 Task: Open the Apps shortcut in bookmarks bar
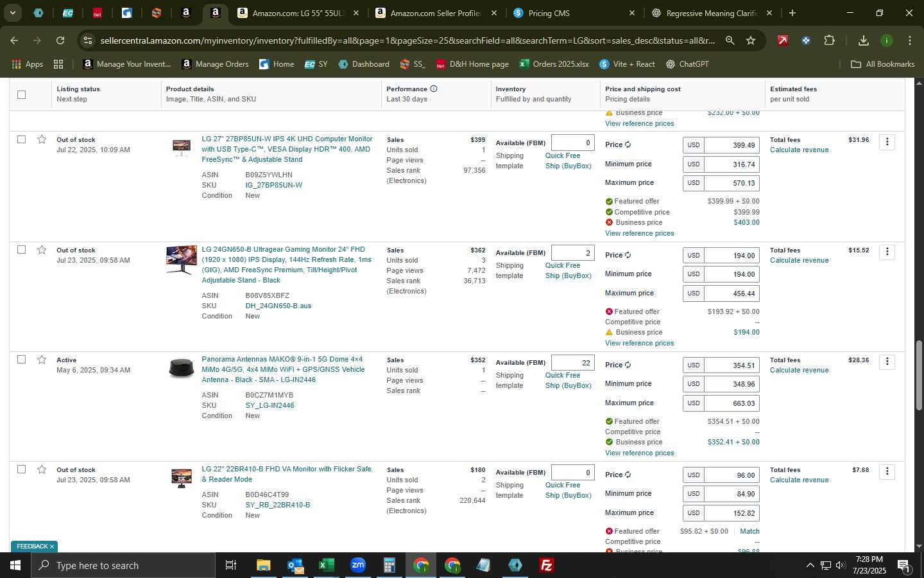(x=28, y=64)
